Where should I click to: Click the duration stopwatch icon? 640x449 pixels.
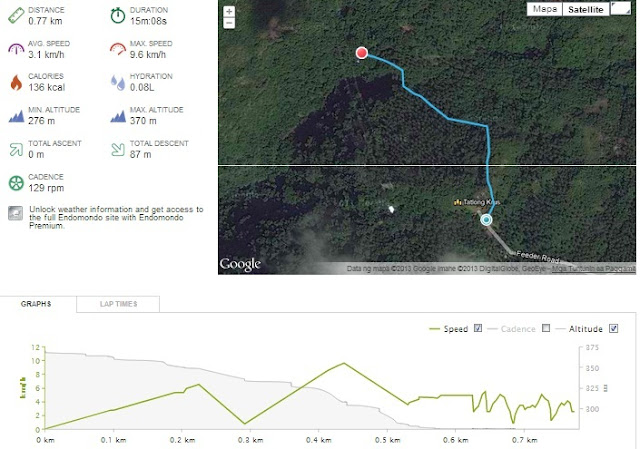click(118, 15)
